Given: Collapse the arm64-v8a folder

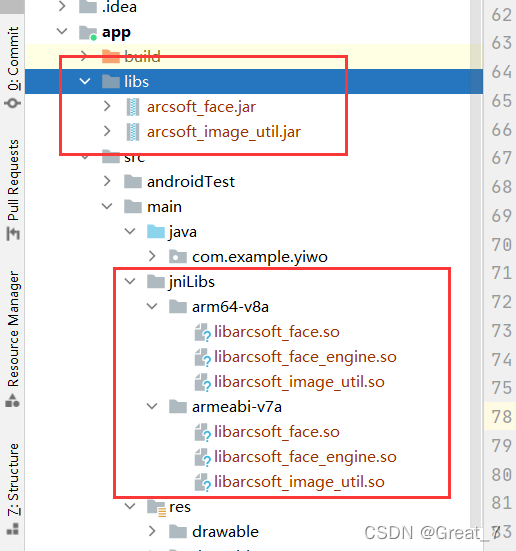Looking at the screenshot, I should [x=152, y=306].
